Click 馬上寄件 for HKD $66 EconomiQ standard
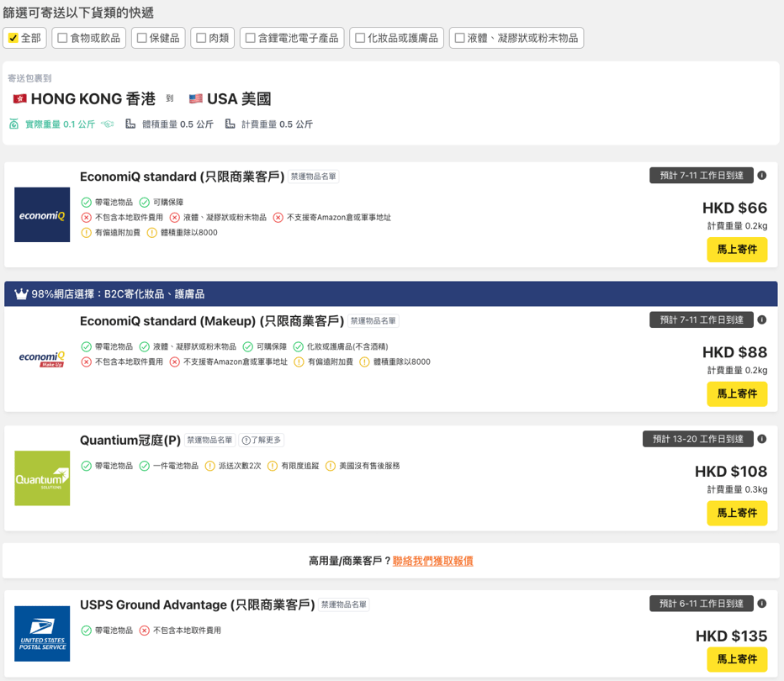The height and width of the screenshot is (681, 784). point(737,250)
